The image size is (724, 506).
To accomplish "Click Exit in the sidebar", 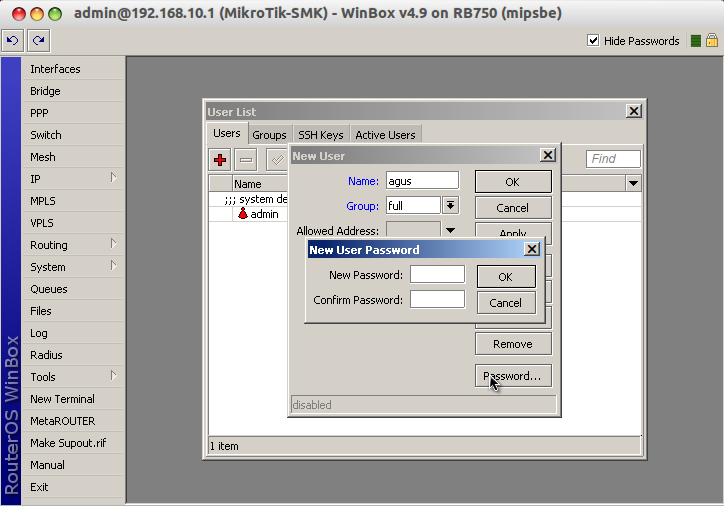I will pyautogui.click(x=73, y=487).
